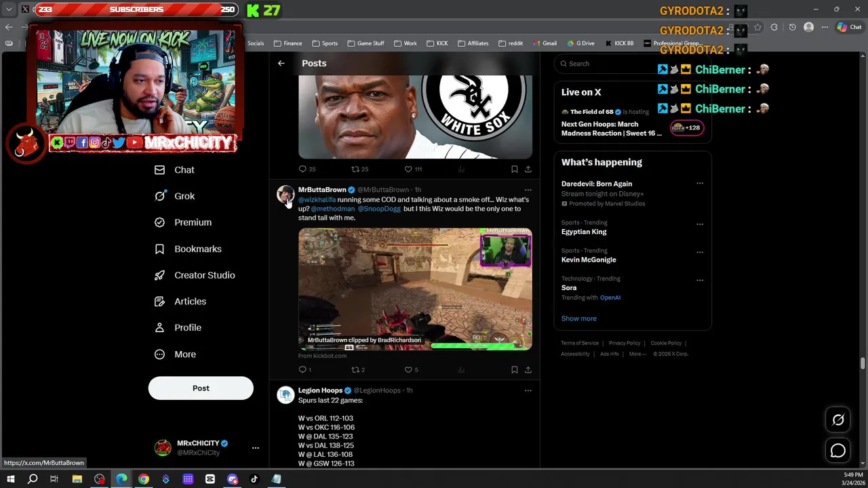The image size is (868, 488).
Task: Open the More circle-dots menu icon
Action: click(x=159, y=354)
